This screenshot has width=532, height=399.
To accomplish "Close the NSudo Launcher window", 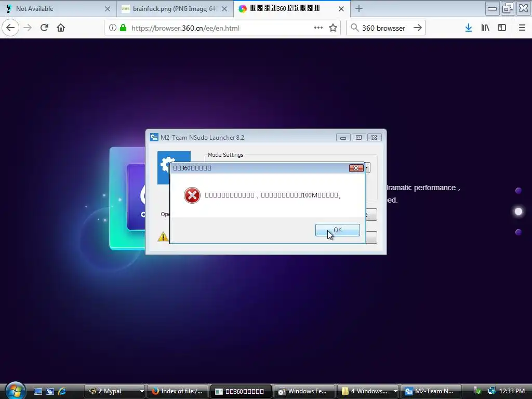I will [374, 137].
